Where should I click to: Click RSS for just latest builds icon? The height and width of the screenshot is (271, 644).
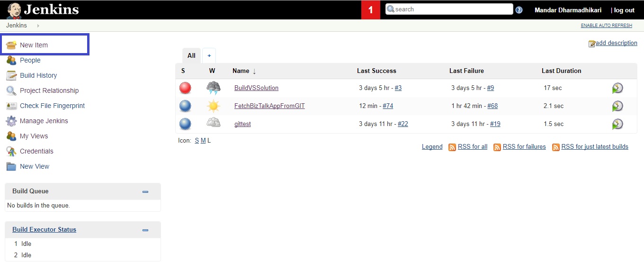pos(556,147)
